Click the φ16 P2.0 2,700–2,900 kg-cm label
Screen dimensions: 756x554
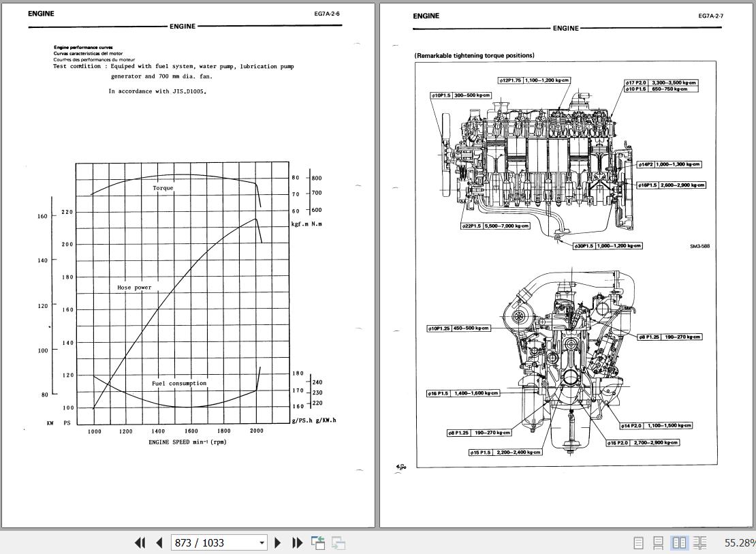click(643, 443)
